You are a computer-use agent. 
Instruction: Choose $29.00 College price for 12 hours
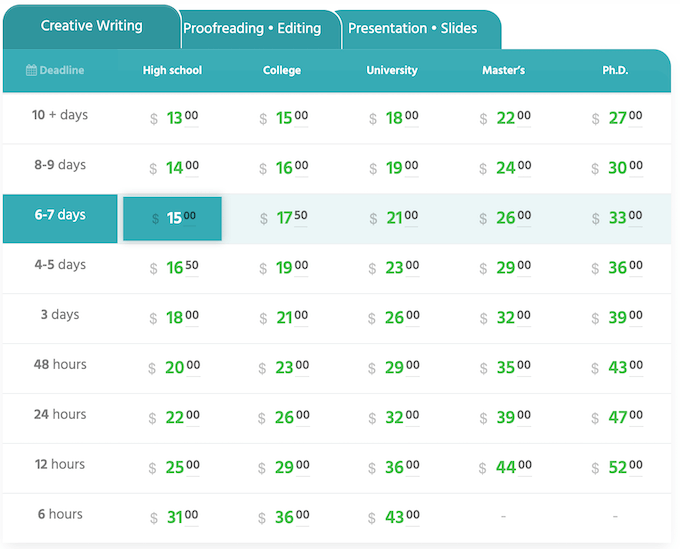coord(283,468)
